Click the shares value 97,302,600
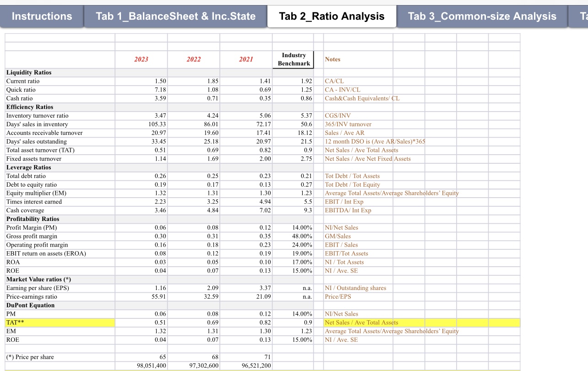588x371 pixels. tap(194, 366)
